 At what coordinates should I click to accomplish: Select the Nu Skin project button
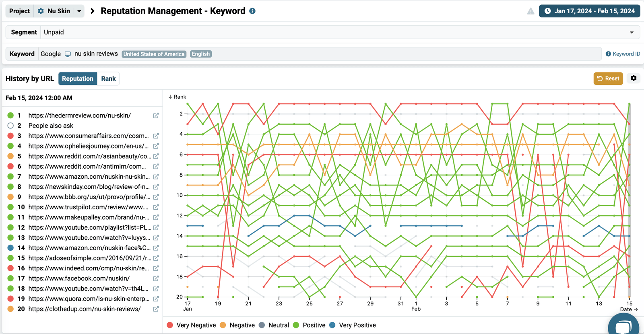click(54, 11)
